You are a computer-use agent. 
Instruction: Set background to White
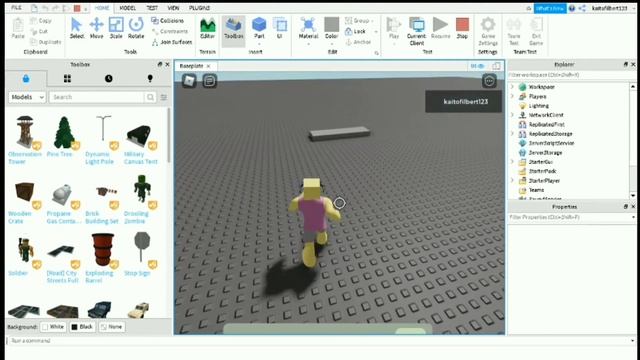(53, 327)
